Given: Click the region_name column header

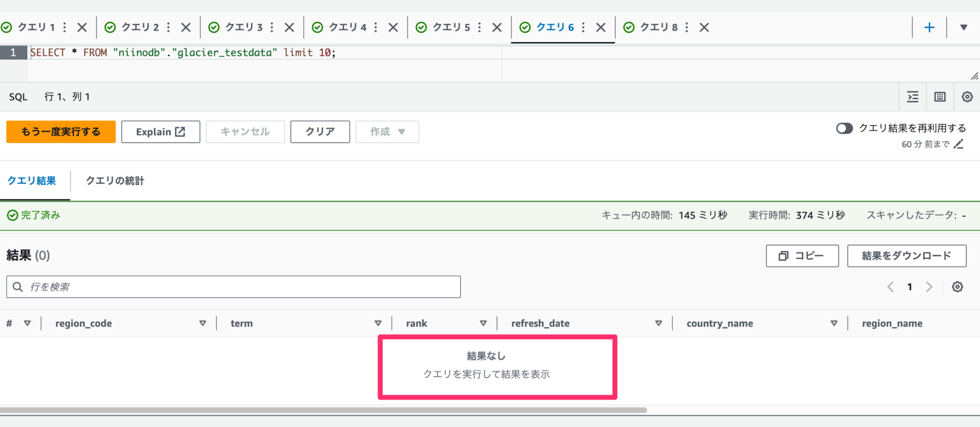Looking at the screenshot, I should pyautogui.click(x=892, y=323).
